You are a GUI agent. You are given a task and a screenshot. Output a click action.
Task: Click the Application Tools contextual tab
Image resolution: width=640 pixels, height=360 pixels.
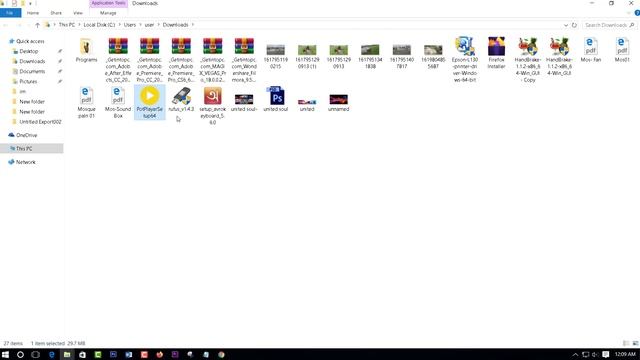pyautogui.click(x=108, y=3)
